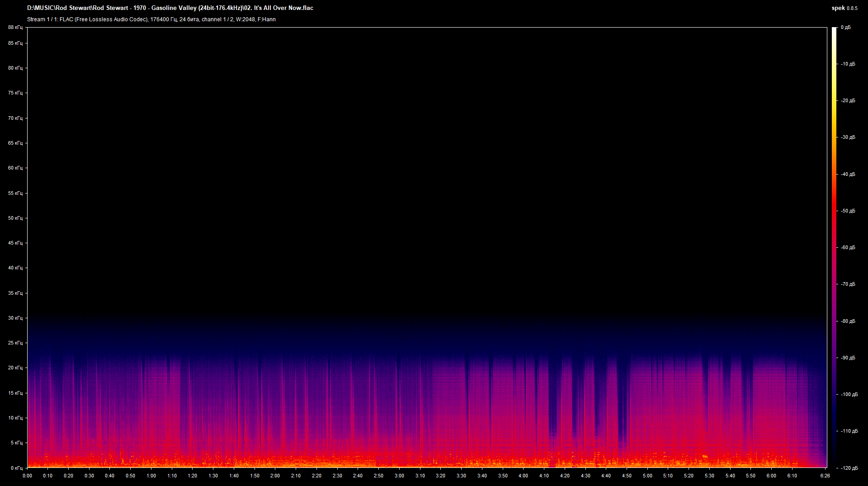Click the 2:30 time axis label
This screenshot has height=486, width=868.
337,476
